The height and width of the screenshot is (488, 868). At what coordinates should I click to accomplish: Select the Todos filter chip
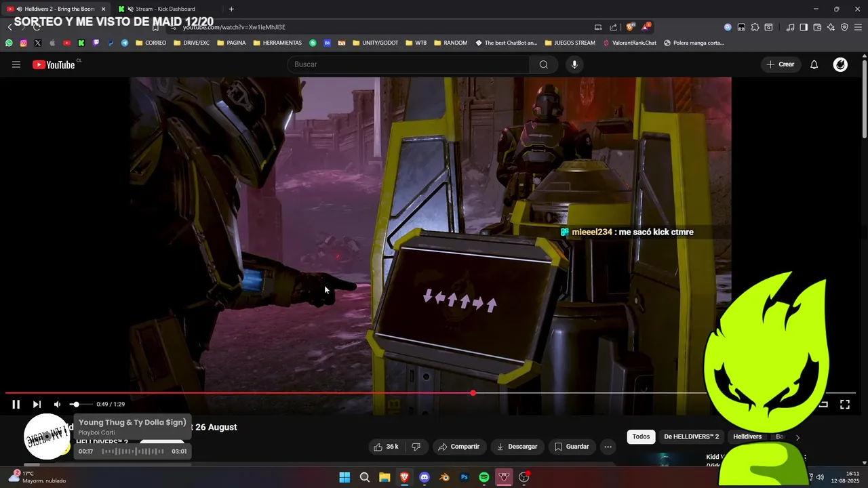pos(641,436)
